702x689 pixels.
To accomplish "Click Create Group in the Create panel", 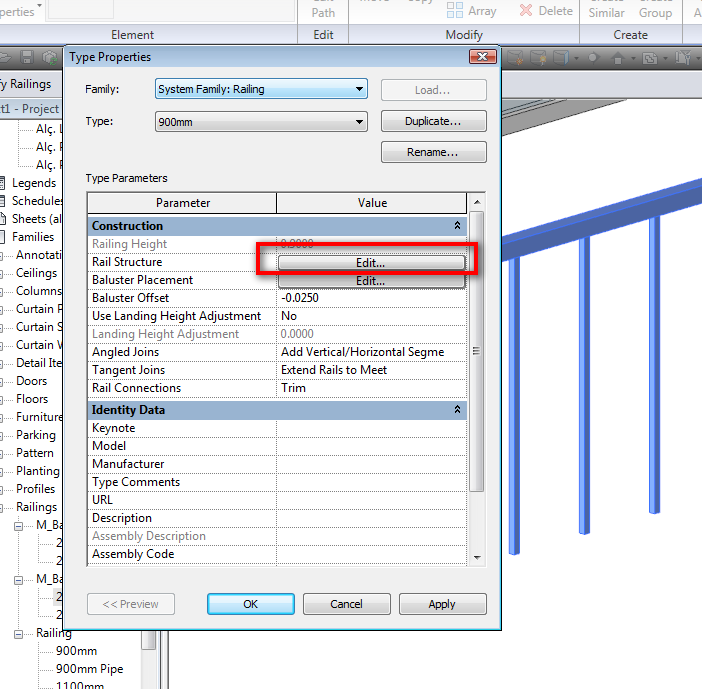I will (655, 10).
